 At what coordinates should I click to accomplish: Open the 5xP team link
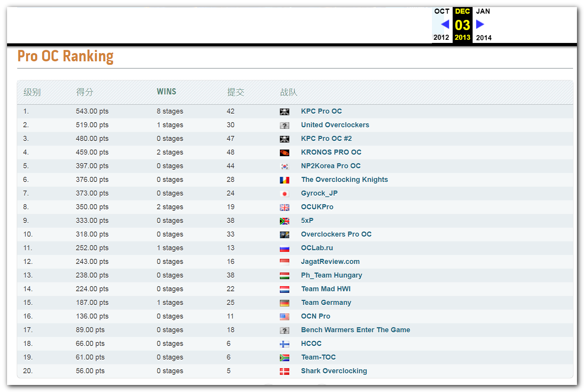(307, 221)
